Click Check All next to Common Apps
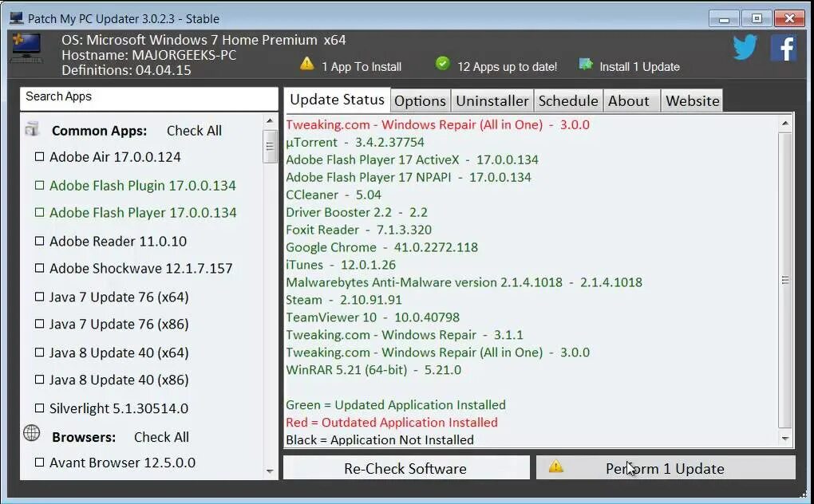This screenshot has height=504, width=814. 194,131
